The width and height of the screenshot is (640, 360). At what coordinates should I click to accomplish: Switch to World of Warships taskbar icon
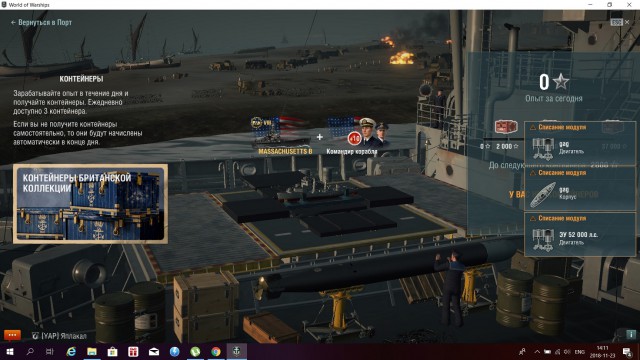pyautogui.click(x=236, y=351)
